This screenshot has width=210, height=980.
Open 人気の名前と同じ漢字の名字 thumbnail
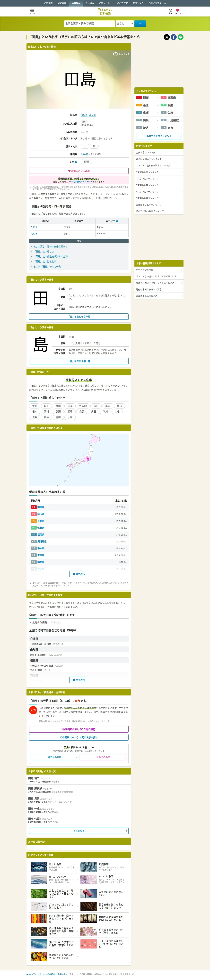pos(88,893)
